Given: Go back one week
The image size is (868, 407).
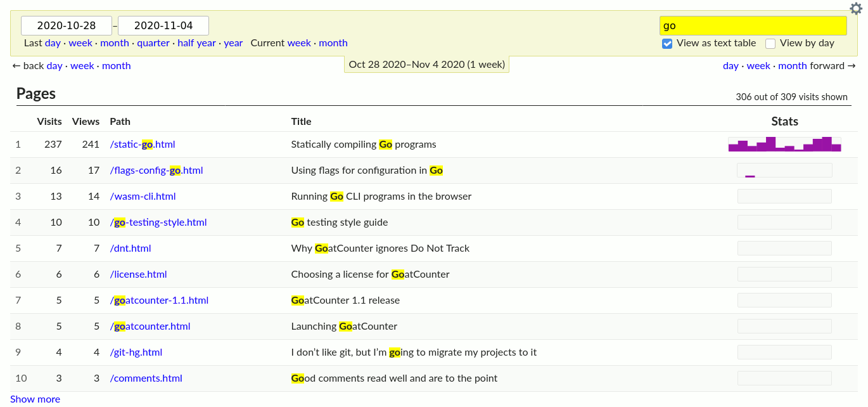Looking at the screenshot, I should point(82,66).
